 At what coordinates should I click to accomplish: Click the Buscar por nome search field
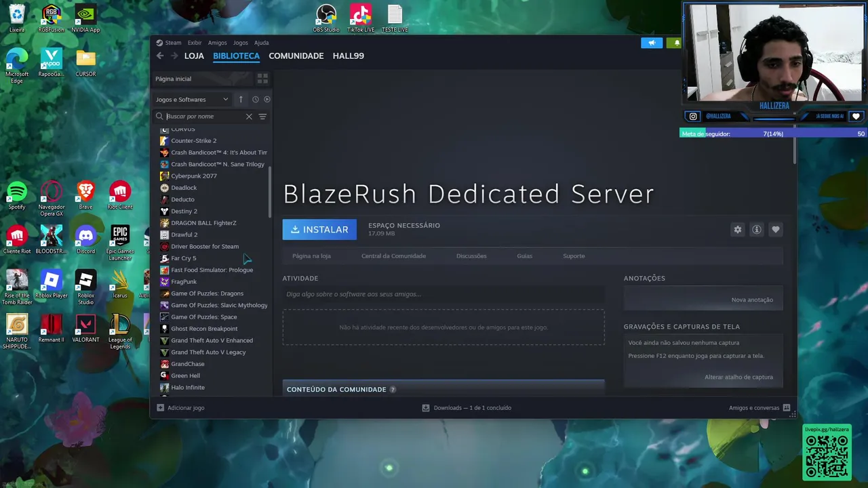(205, 117)
